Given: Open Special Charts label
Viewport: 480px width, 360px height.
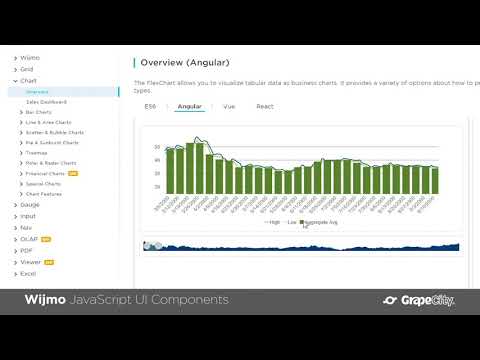Looking at the screenshot, I should coord(43,184).
